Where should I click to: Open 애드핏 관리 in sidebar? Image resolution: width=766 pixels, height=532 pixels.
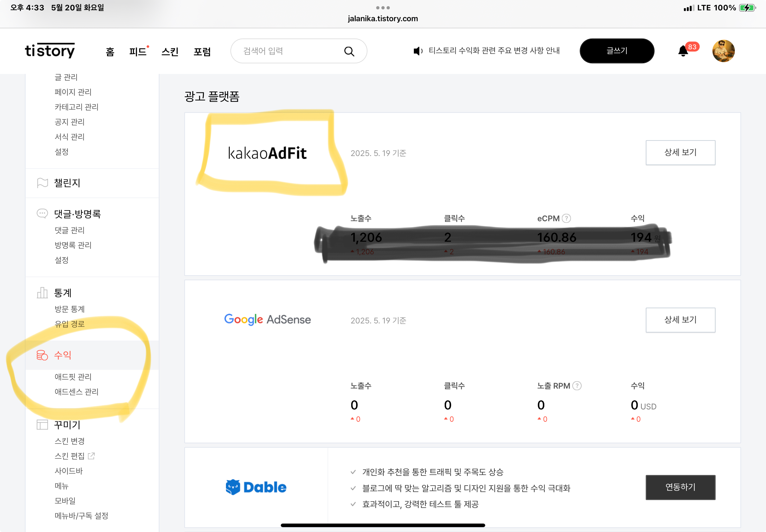[73, 377]
